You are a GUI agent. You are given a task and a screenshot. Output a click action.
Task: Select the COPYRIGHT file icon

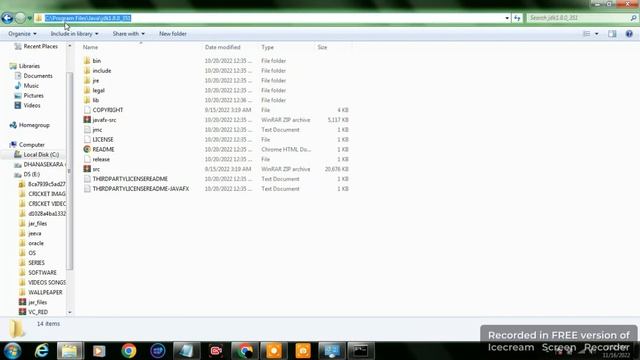pos(87,110)
